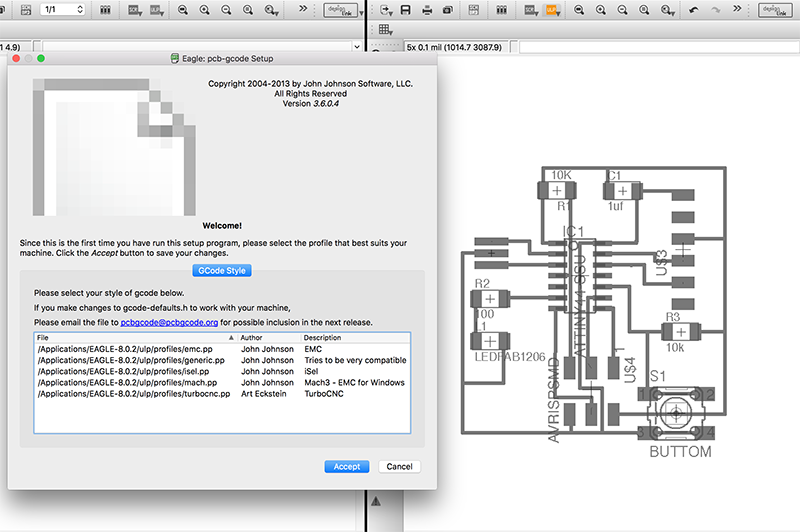Image resolution: width=800 pixels, height=532 pixels.
Task: Expand the board window toolbar overflow chevron
Action: 737,9
